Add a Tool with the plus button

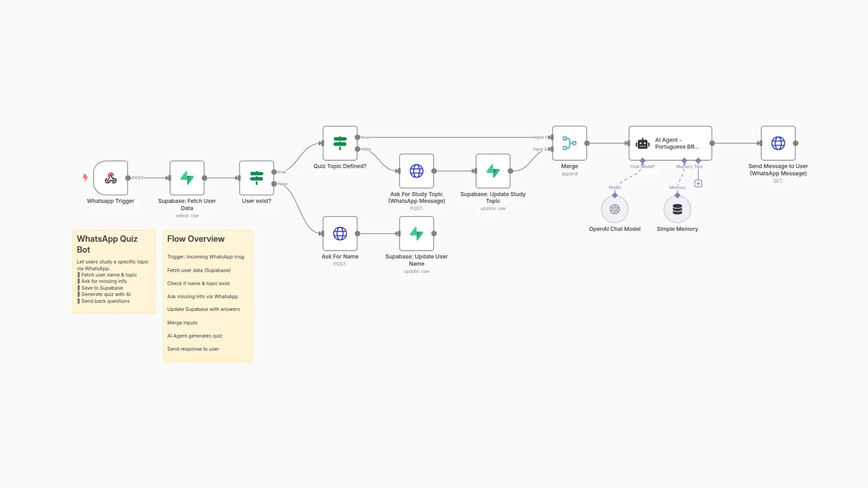click(x=698, y=183)
